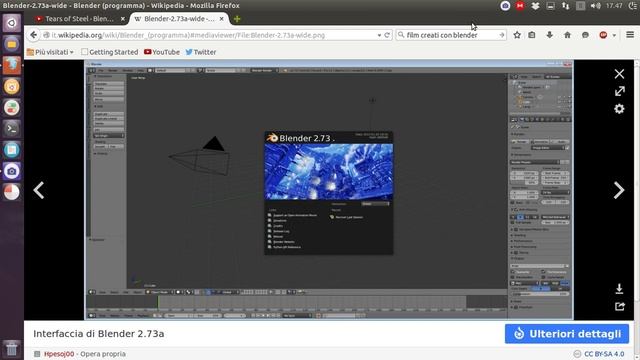
Task: Open Trash in launcher
Action: point(11,349)
